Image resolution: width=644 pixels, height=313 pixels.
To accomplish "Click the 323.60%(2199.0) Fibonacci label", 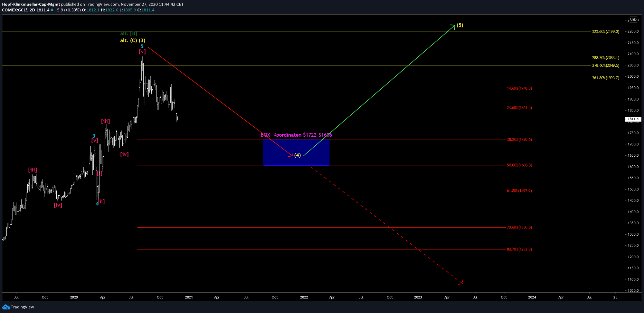I will (x=605, y=32).
